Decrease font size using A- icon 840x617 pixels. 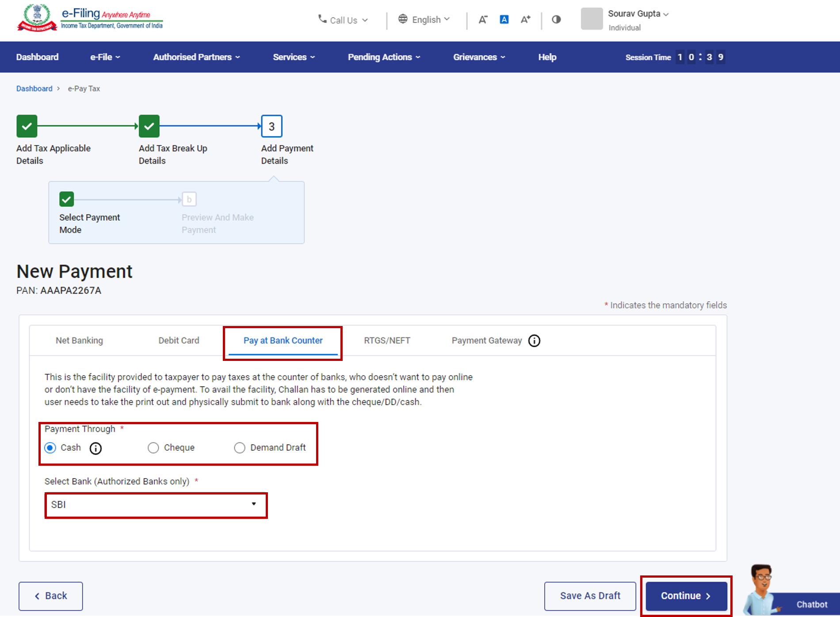[x=483, y=19]
